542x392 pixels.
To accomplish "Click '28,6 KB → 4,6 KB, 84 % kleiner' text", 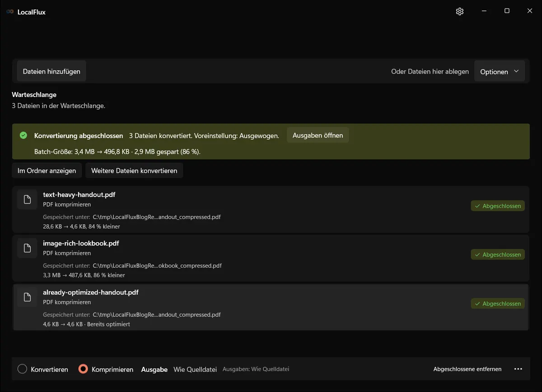I will point(81,226).
